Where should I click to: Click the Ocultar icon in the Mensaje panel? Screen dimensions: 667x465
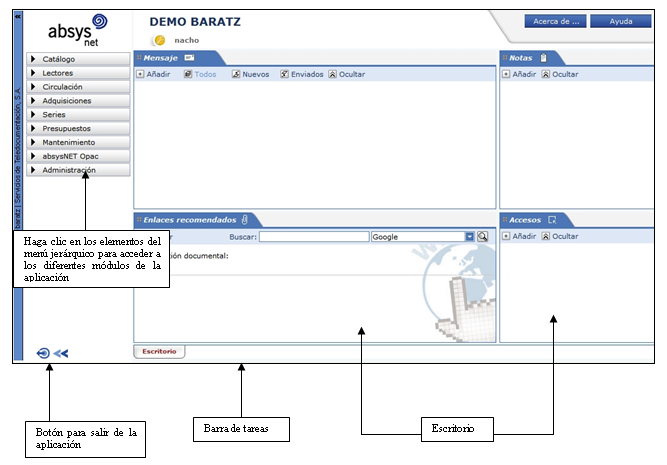pos(333,74)
